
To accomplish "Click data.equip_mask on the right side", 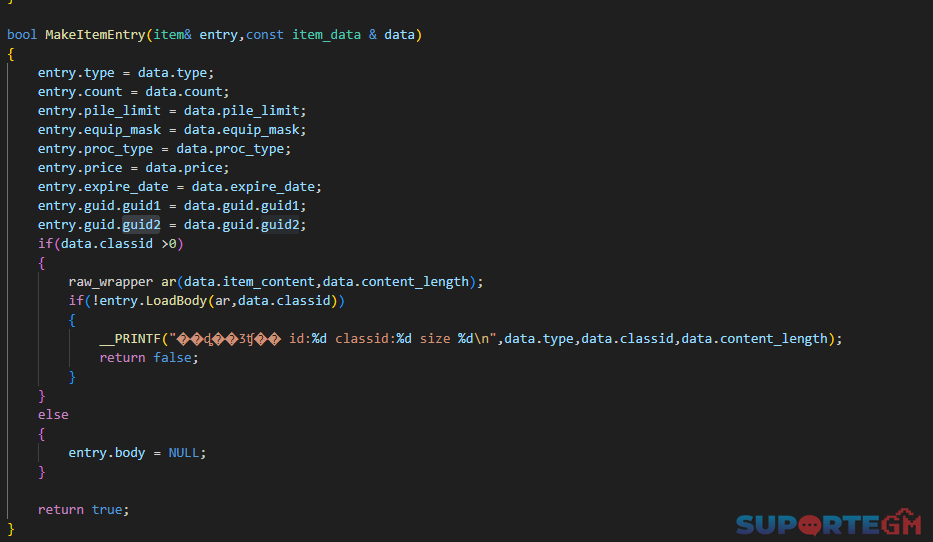I will point(241,130).
